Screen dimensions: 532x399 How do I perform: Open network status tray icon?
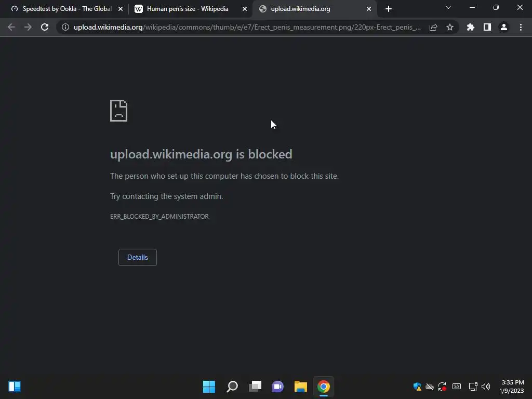click(x=473, y=387)
